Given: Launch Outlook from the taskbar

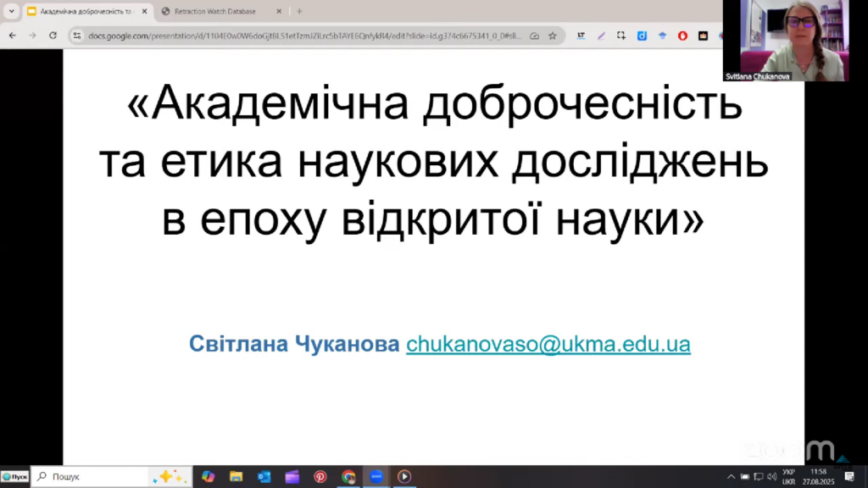Looking at the screenshot, I should point(264,476).
